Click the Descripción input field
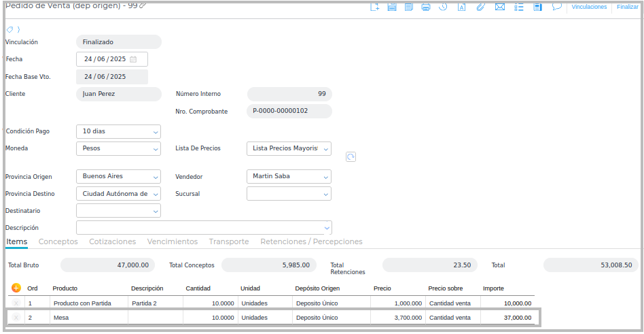Viewport: 644px width, 334px height. 199,228
